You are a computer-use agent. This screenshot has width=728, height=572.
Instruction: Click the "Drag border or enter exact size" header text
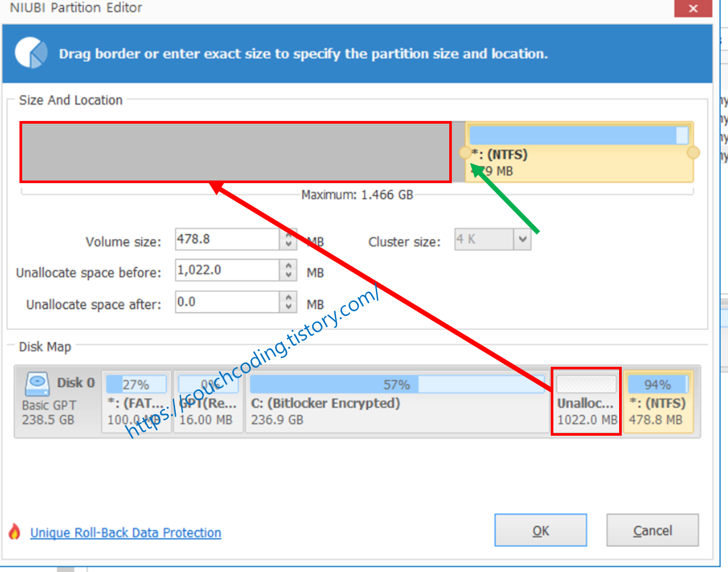point(304,54)
